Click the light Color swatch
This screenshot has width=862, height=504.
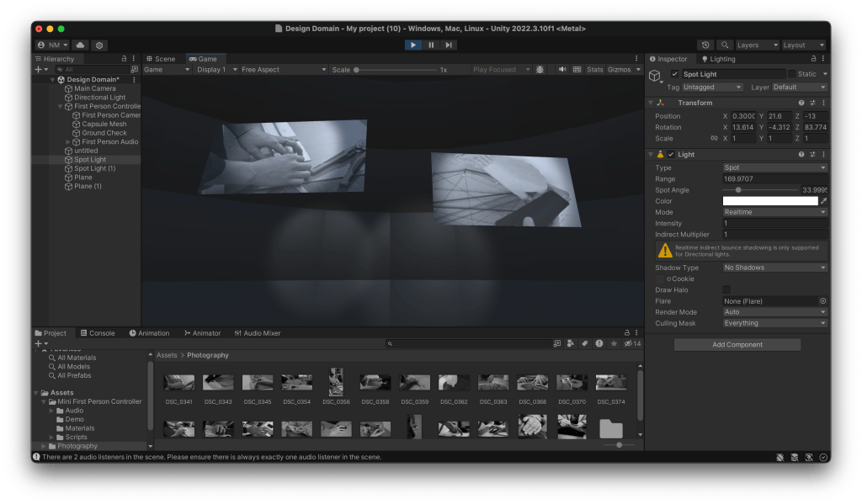point(769,201)
